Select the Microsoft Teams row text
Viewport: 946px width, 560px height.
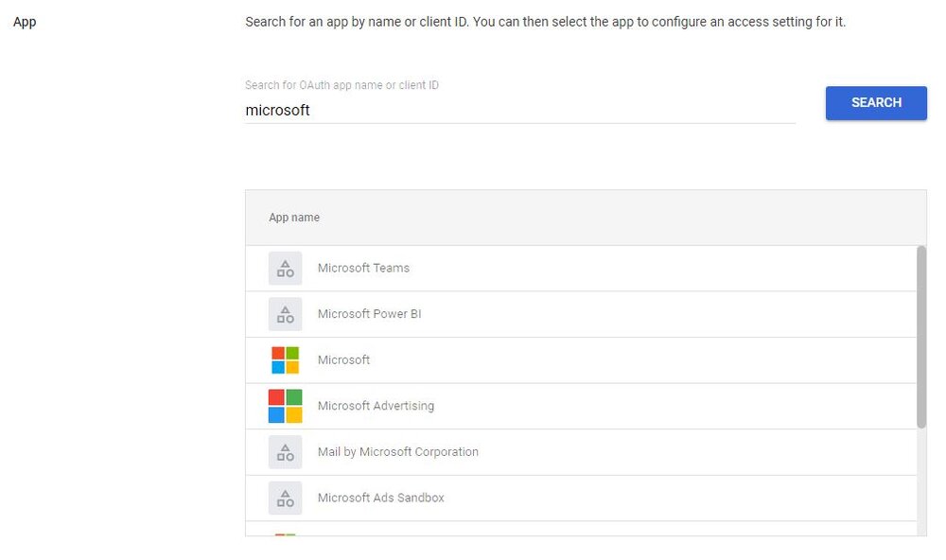(x=363, y=268)
